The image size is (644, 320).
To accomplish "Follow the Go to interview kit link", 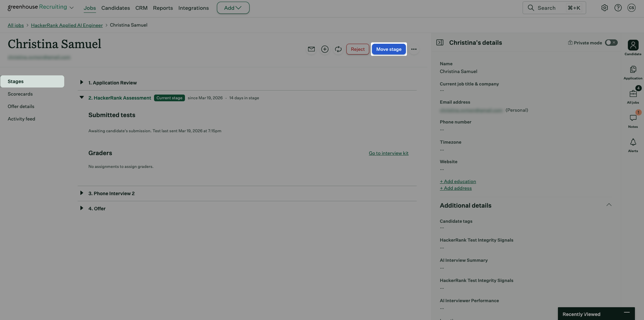I will tap(389, 153).
